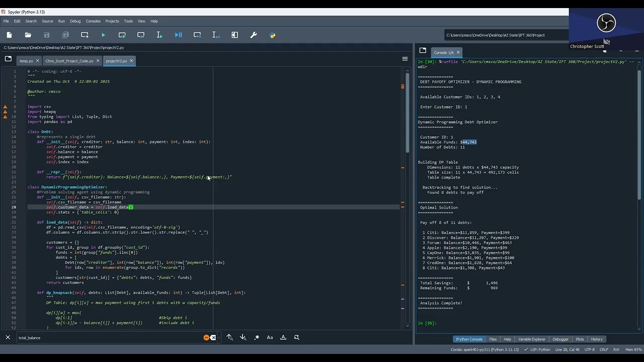This screenshot has height=362, width=644.
Task: Open the Variable Explorer tab
Action: (532, 339)
